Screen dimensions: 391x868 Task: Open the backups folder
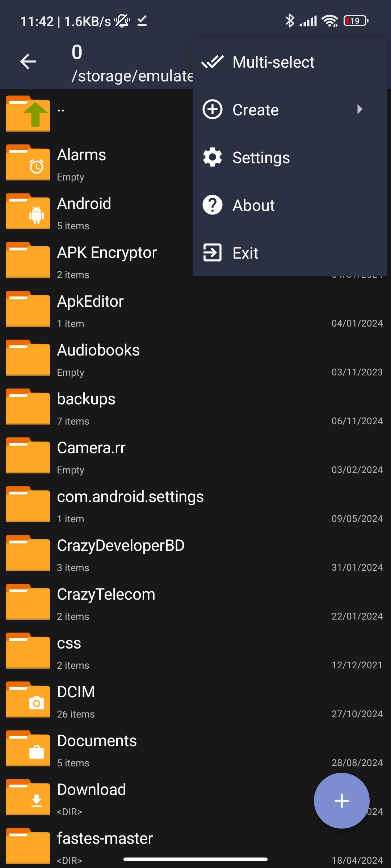click(x=195, y=407)
